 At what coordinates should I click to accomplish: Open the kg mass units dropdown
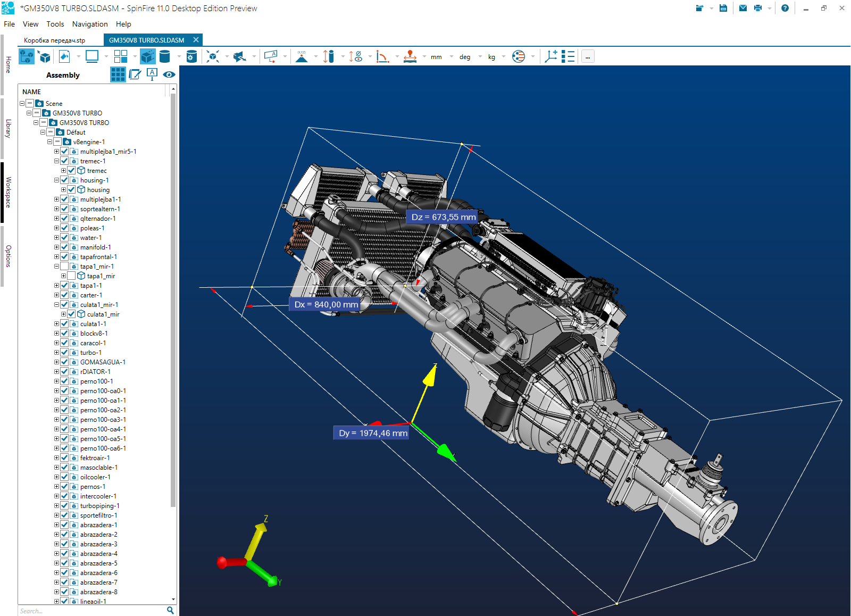(504, 56)
